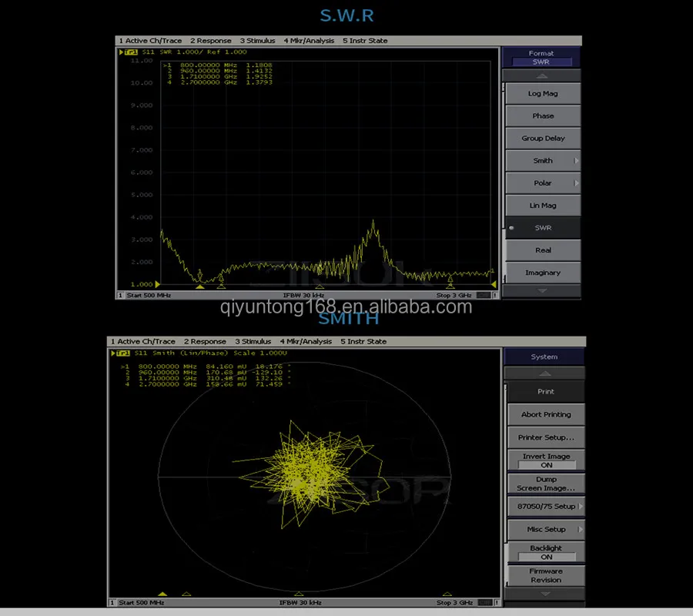Viewport: 693px width, 616px height.
Task: Click marker 4 triangle at 2.7 GHz on SWR axis
Action: pos(450,286)
